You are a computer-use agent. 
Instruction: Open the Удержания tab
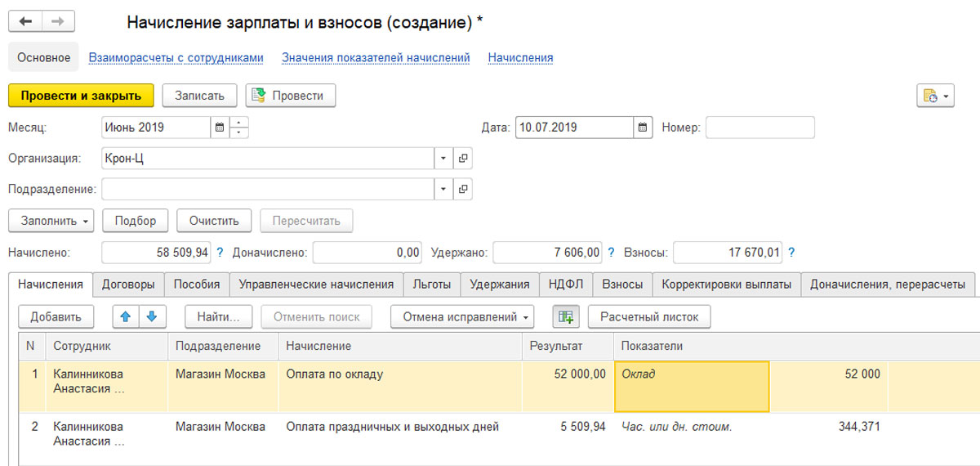point(500,285)
